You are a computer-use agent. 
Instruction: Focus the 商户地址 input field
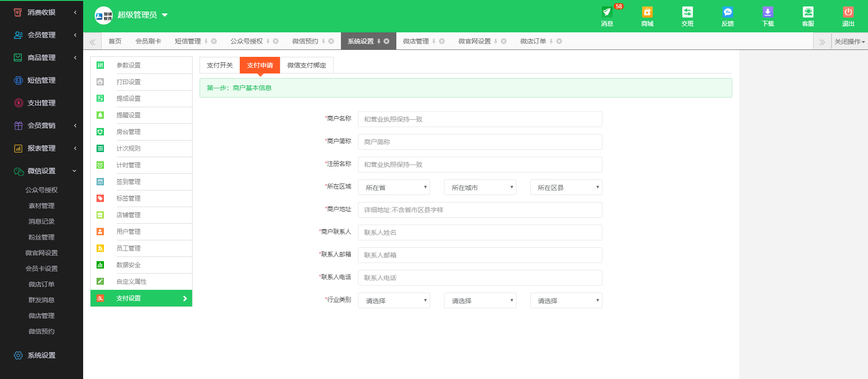480,210
